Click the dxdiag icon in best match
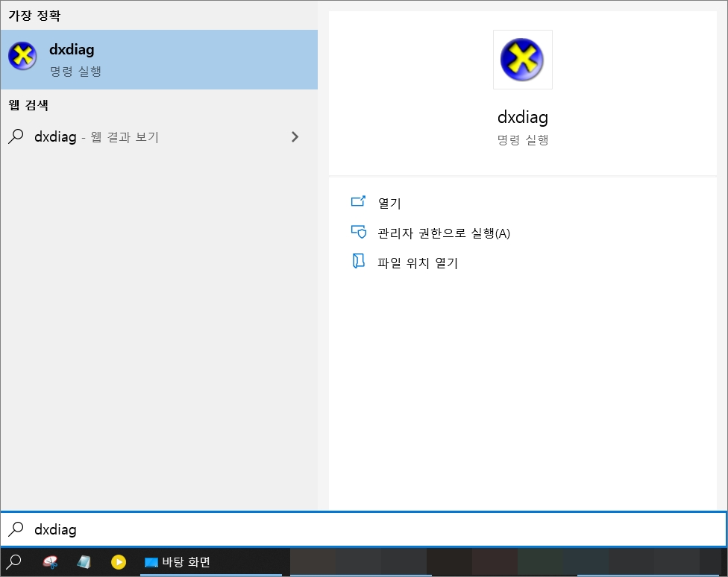The height and width of the screenshot is (577, 728). [22, 56]
